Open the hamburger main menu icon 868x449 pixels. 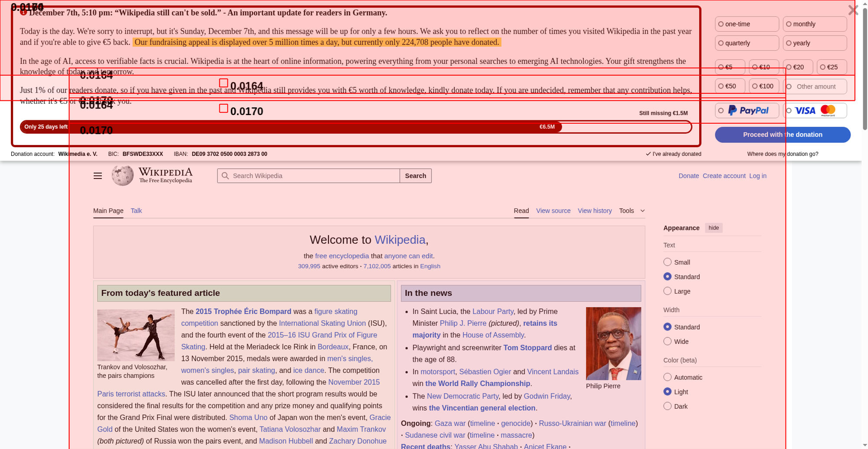click(98, 176)
